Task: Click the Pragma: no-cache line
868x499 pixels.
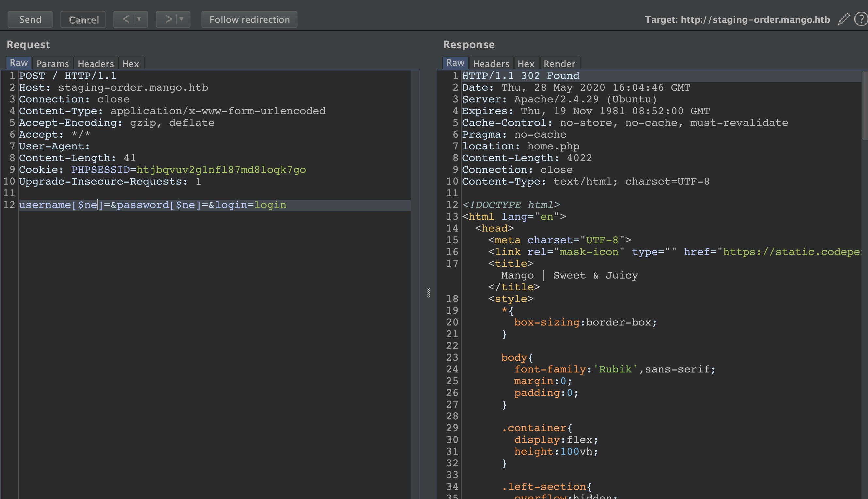Action: tap(514, 135)
